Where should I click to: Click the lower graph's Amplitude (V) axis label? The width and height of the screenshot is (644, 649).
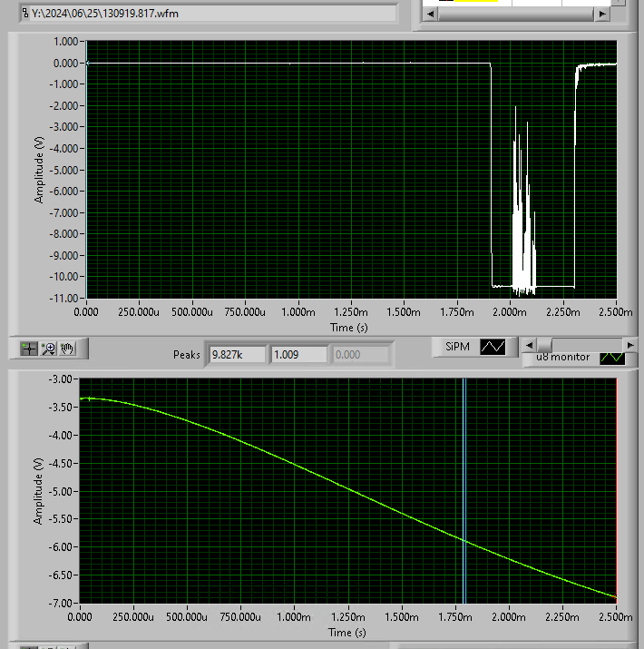pos(38,491)
